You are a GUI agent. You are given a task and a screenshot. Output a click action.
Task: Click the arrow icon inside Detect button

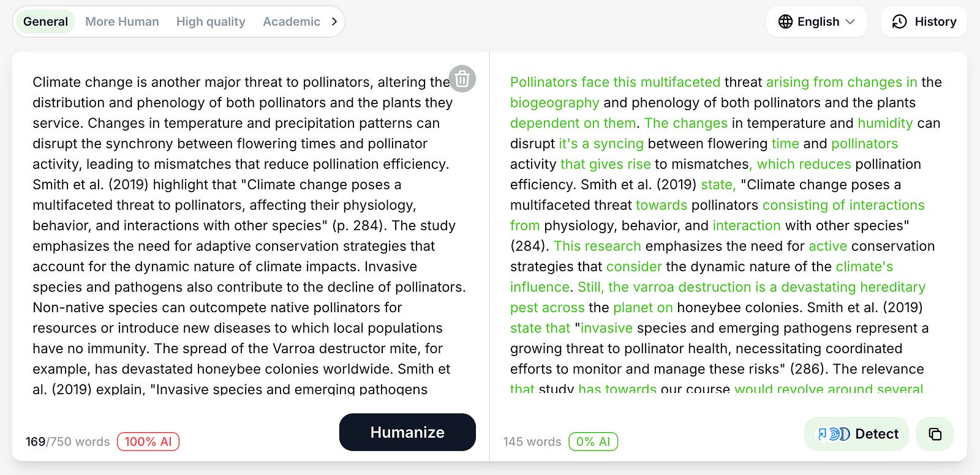821,433
